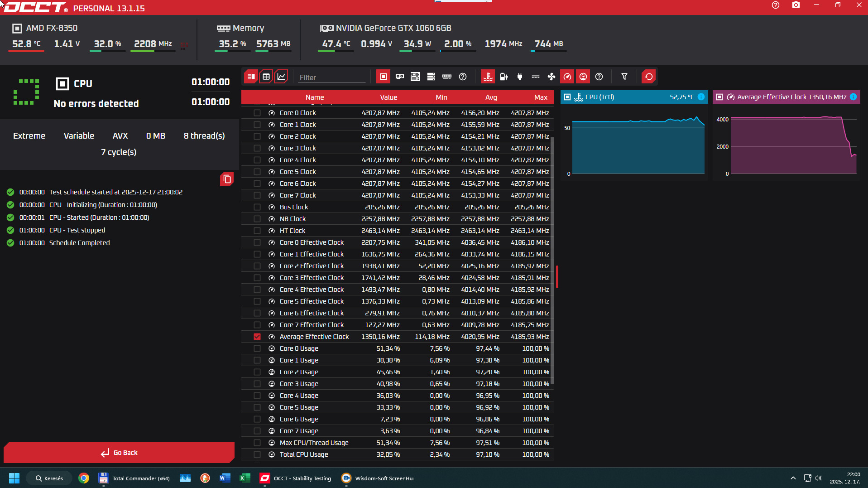The height and width of the screenshot is (488, 868).
Task: Click the AMD FX-8350 temperature reading 52.8 °C
Action: click(x=26, y=44)
